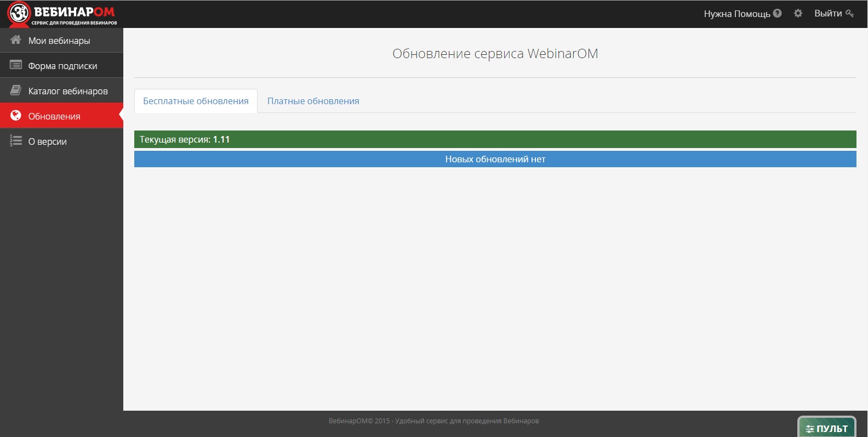The image size is (868, 437).
Task: Open the ПУЛЬТ control panel button
Action: (827, 428)
